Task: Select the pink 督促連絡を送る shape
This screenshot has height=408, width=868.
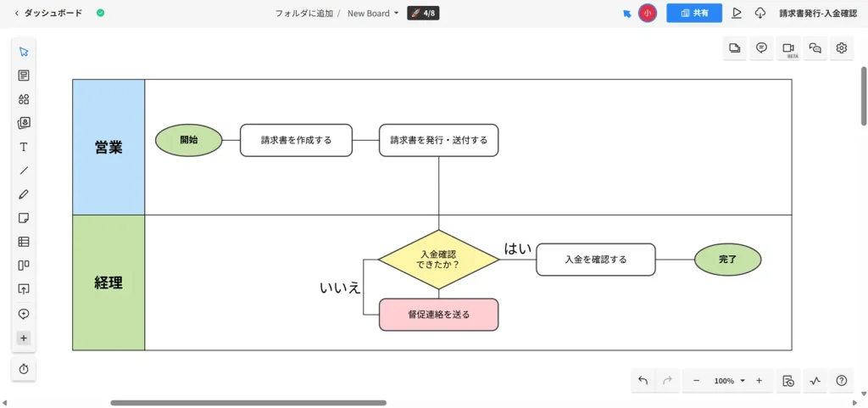Action: (x=438, y=314)
